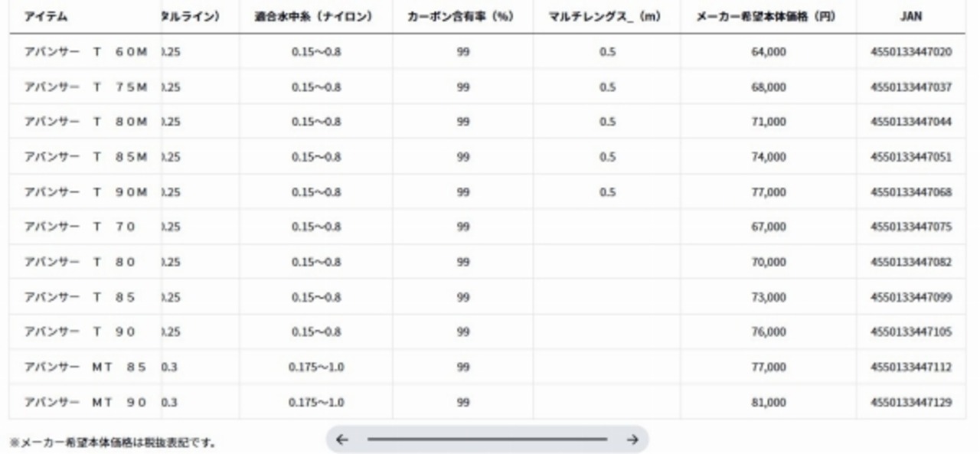Click price 81,000
This screenshot has height=454, width=980.
click(768, 402)
